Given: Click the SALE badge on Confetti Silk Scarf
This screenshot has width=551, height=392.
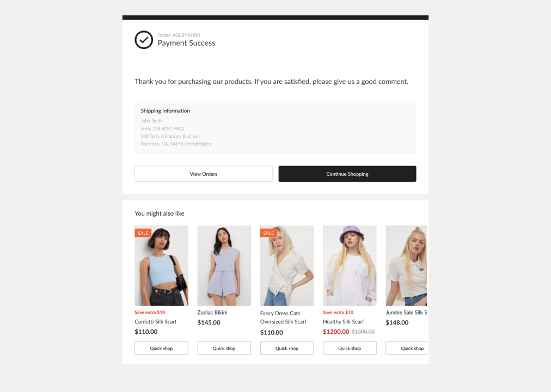Looking at the screenshot, I should click(x=143, y=233).
